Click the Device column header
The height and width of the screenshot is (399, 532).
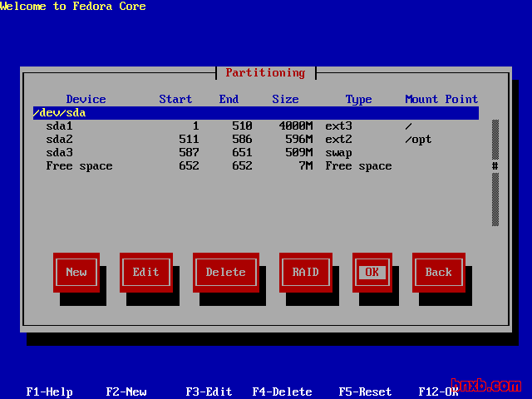coord(86,99)
